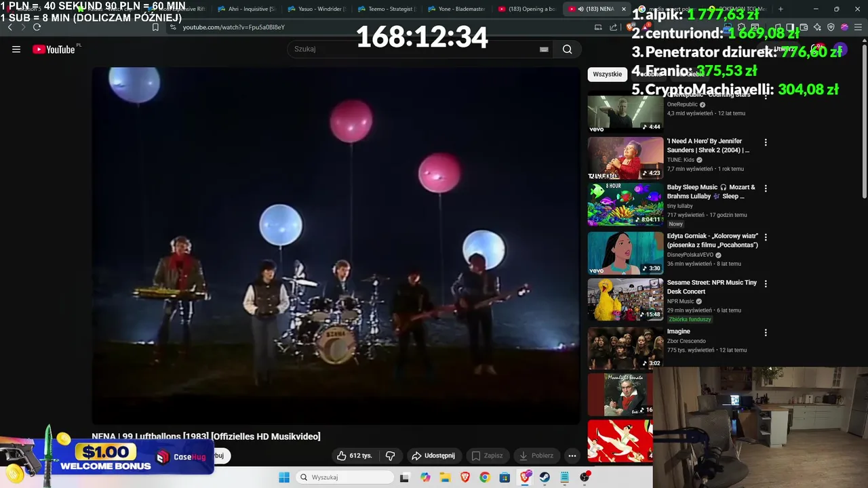The height and width of the screenshot is (488, 868).
Task: Open the YouTube hamburger guide menu
Action: (16, 49)
